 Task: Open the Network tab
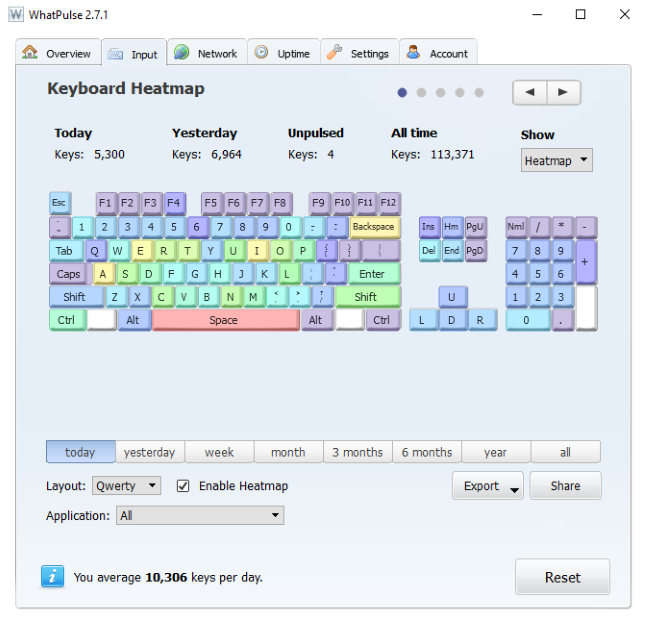(x=207, y=53)
